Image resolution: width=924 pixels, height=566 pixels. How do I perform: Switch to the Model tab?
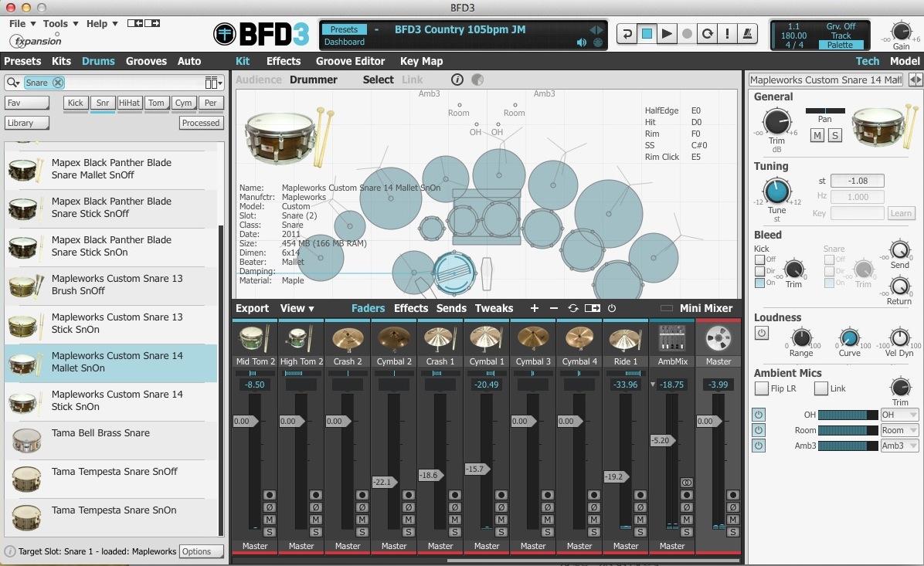pos(905,61)
